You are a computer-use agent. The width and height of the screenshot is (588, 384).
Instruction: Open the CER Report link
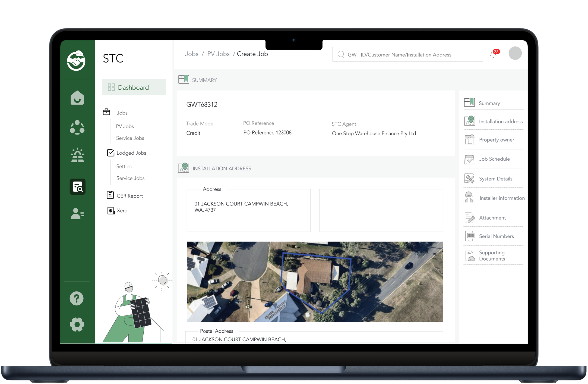[129, 196]
